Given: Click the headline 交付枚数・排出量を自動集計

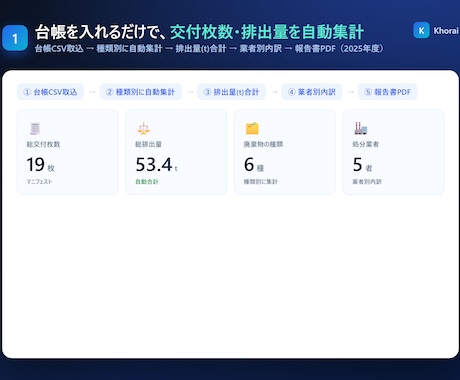Looking at the screenshot, I should 267,32.
